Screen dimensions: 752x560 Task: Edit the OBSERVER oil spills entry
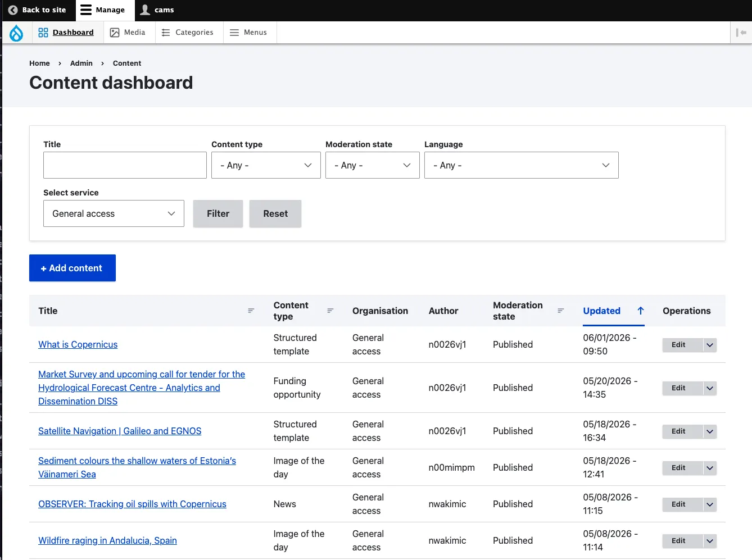683,504
